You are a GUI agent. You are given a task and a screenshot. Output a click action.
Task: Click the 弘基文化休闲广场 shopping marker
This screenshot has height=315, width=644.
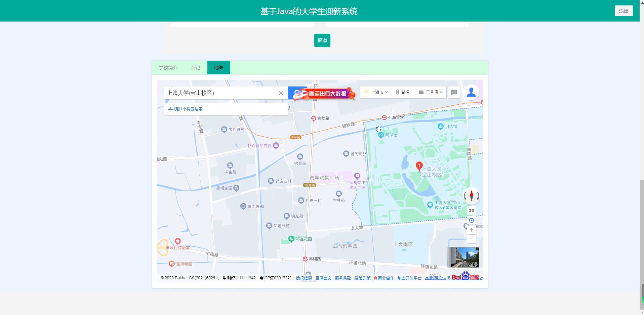coord(357,176)
